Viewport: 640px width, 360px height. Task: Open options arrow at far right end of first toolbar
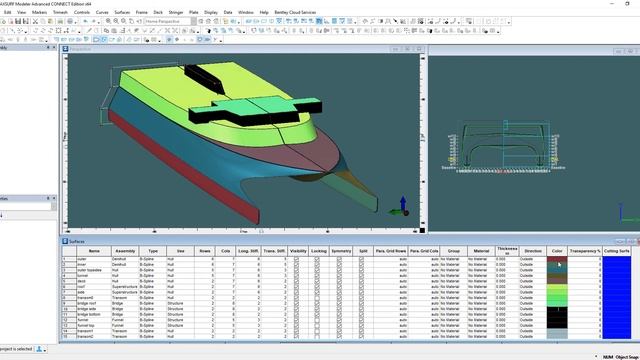(x=509, y=22)
